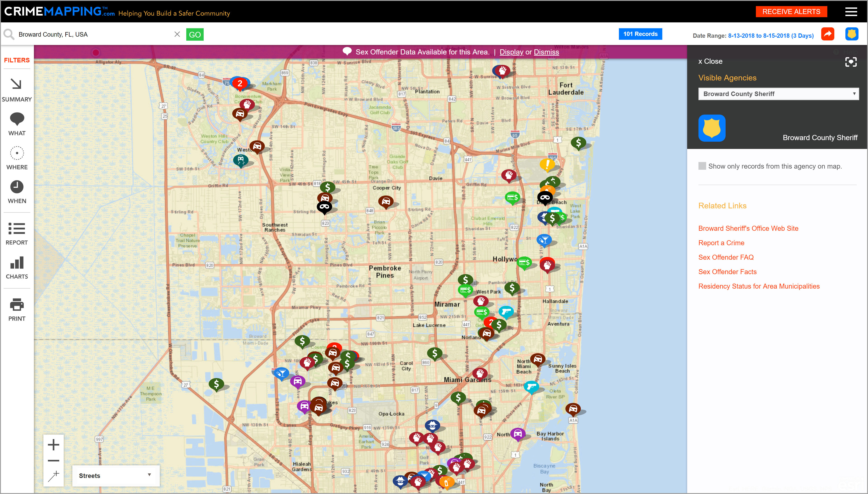Click the CrimeMapping.com logo

59,12
